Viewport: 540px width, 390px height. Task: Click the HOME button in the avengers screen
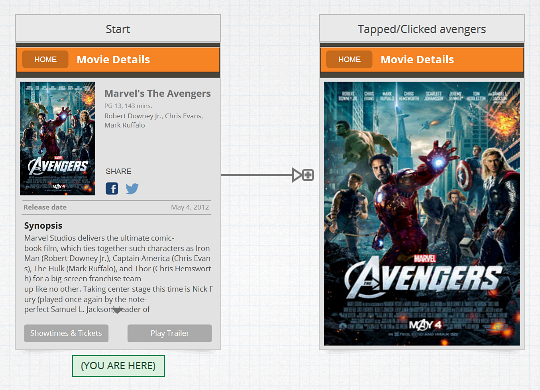[349, 59]
